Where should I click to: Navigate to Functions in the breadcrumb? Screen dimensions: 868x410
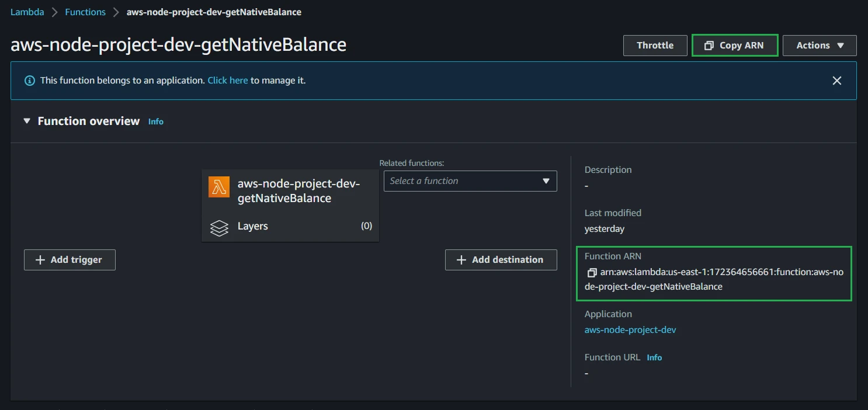[85, 12]
